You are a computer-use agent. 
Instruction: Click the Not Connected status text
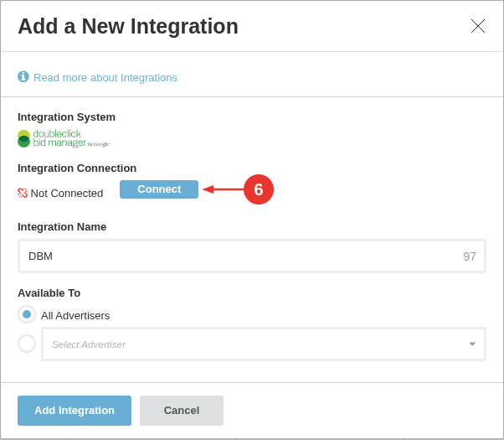coord(66,193)
